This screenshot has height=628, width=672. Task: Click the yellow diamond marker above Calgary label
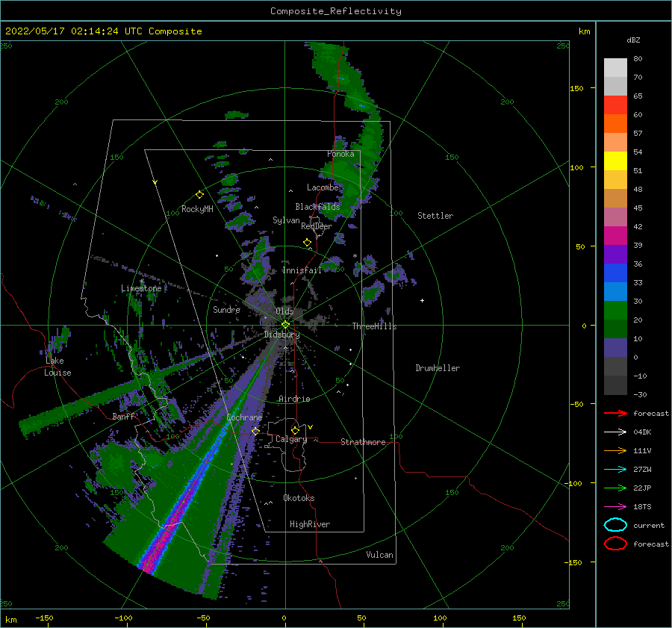(295, 430)
